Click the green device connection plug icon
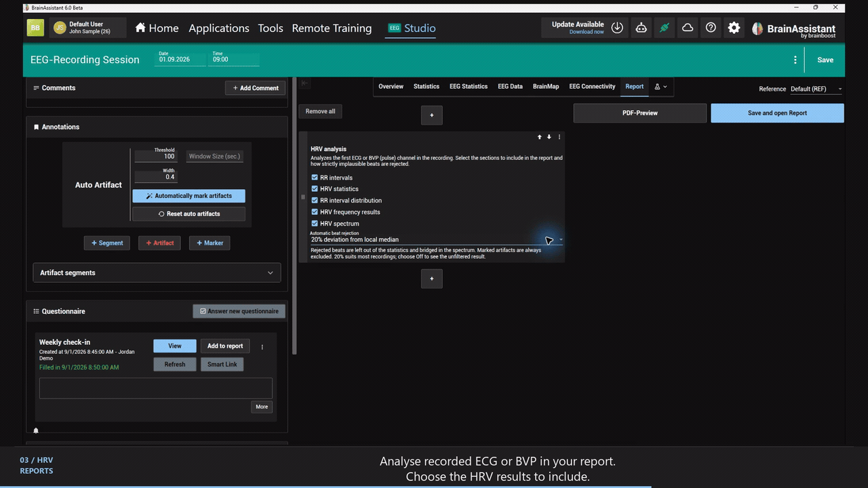 665,28
